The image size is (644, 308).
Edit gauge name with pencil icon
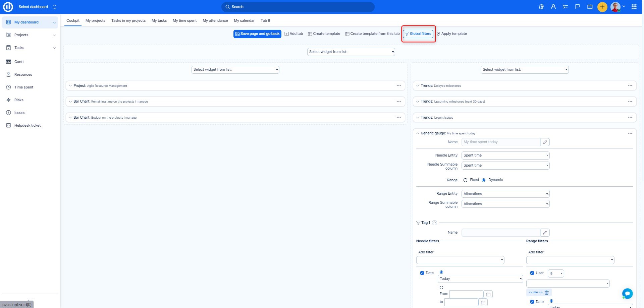click(x=545, y=142)
